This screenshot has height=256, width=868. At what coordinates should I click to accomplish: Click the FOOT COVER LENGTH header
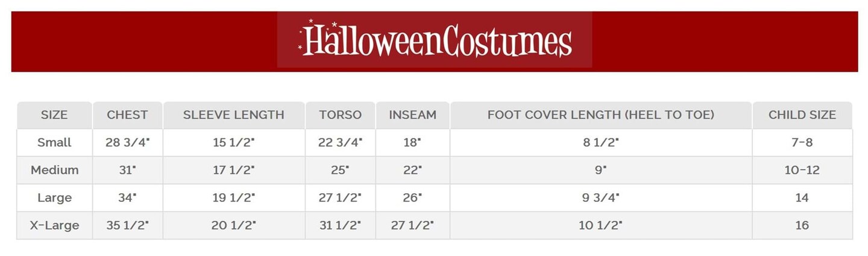[600, 115]
